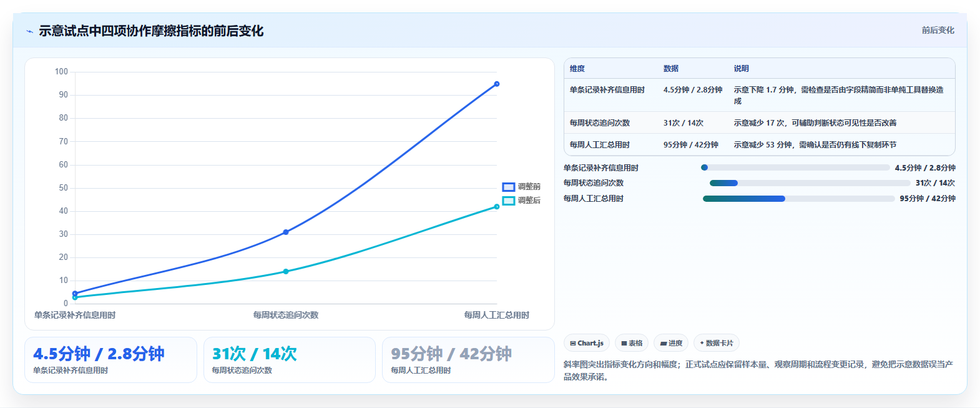Open the 31次 / 14次 data card
Viewport: 980px width, 408px height.
click(x=290, y=360)
